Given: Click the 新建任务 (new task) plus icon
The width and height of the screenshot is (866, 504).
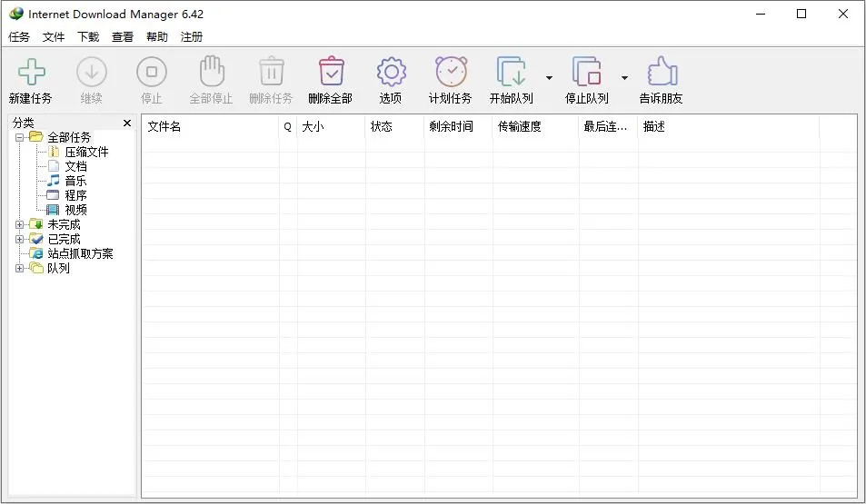Looking at the screenshot, I should (31, 73).
